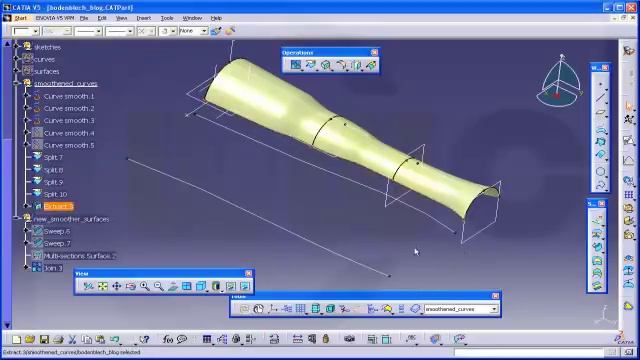The width and height of the screenshot is (640, 360).
Task: Click the Swap Visible Space icon
Action: click(245, 286)
